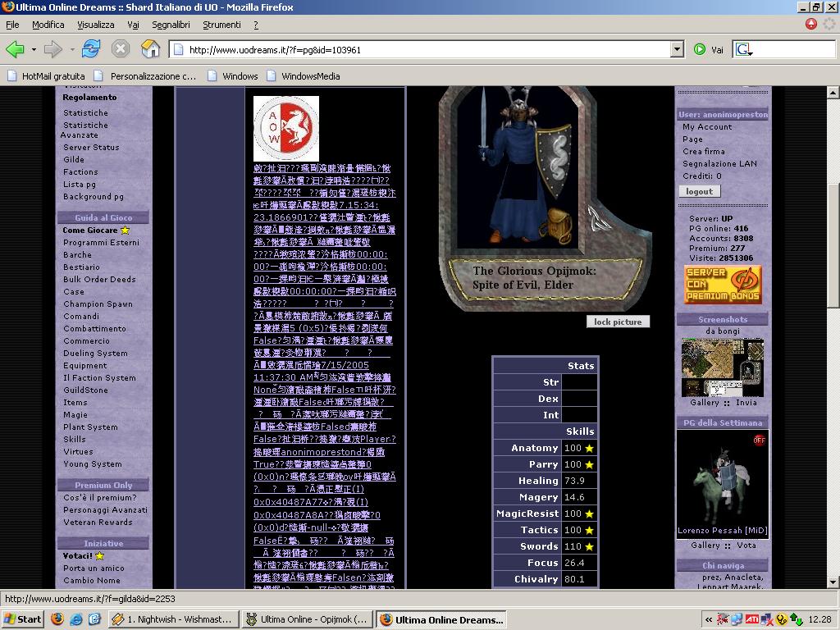Screen dimensions: 840x630
Task: Open the Segnalibri menu
Action: point(171,25)
